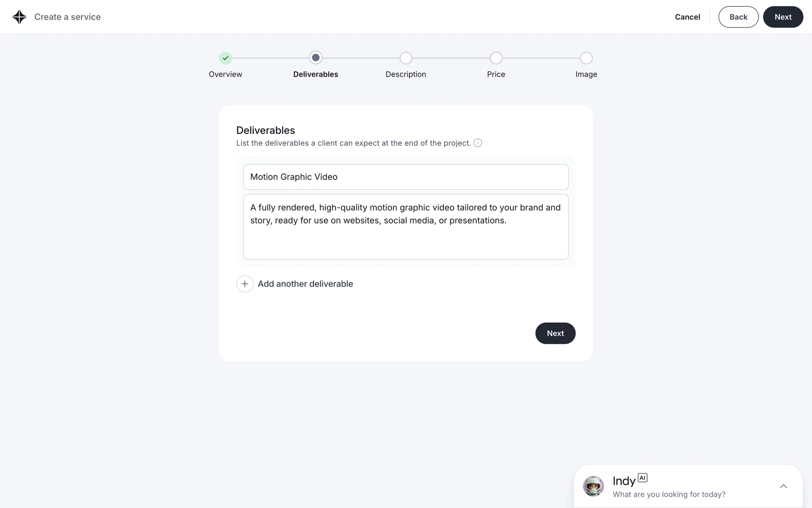This screenshot has height=508, width=812.
Task: Click the Motion Graphic Video title field
Action: point(406,177)
